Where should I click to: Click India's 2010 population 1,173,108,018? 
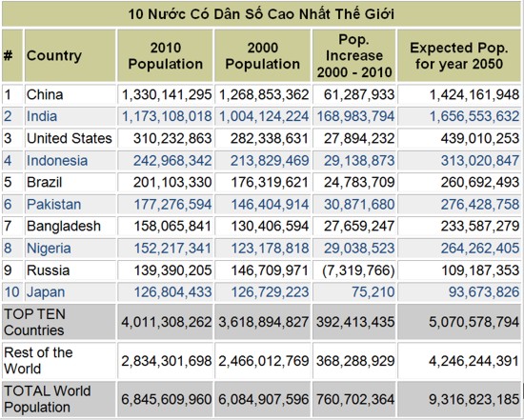[167, 116]
